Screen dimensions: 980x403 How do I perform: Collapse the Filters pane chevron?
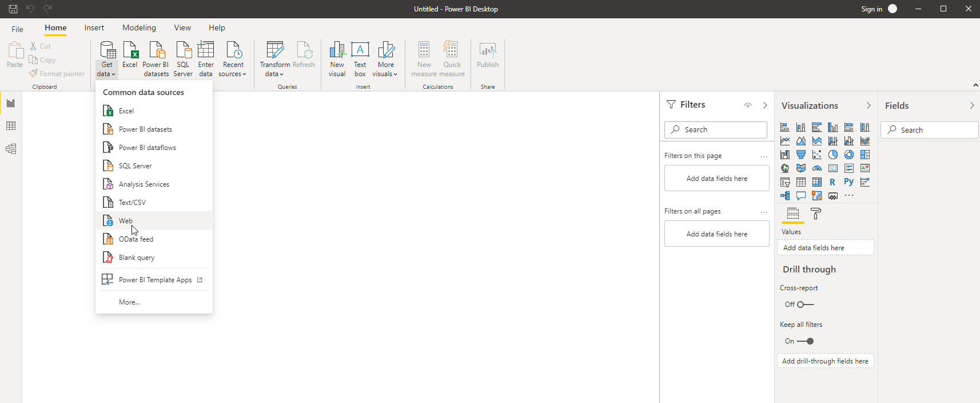(x=765, y=105)
